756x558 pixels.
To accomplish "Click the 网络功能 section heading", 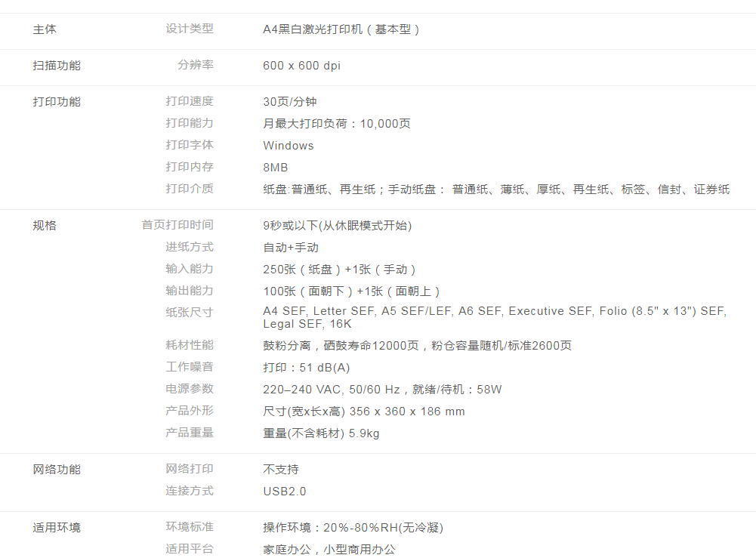I will click(57, 470).
